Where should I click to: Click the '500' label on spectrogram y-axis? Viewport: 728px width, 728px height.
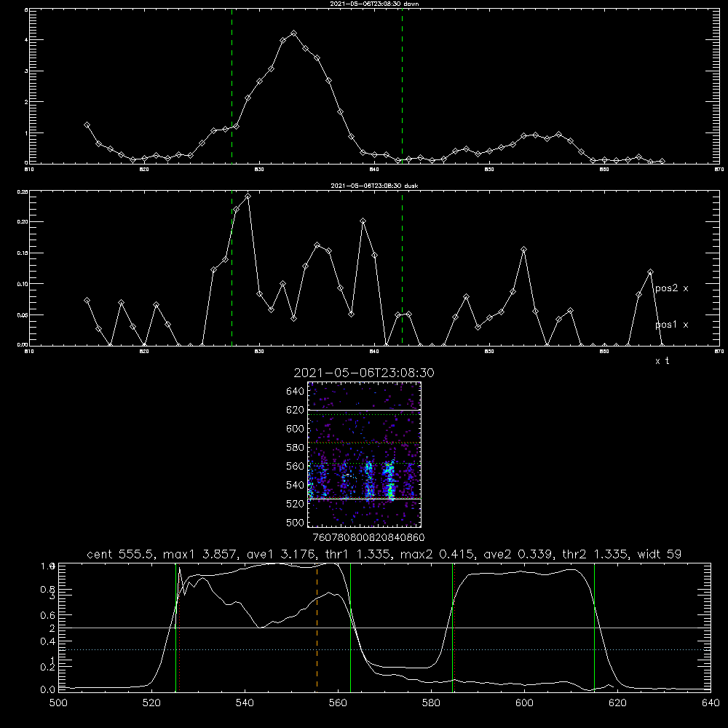(296, 523)
